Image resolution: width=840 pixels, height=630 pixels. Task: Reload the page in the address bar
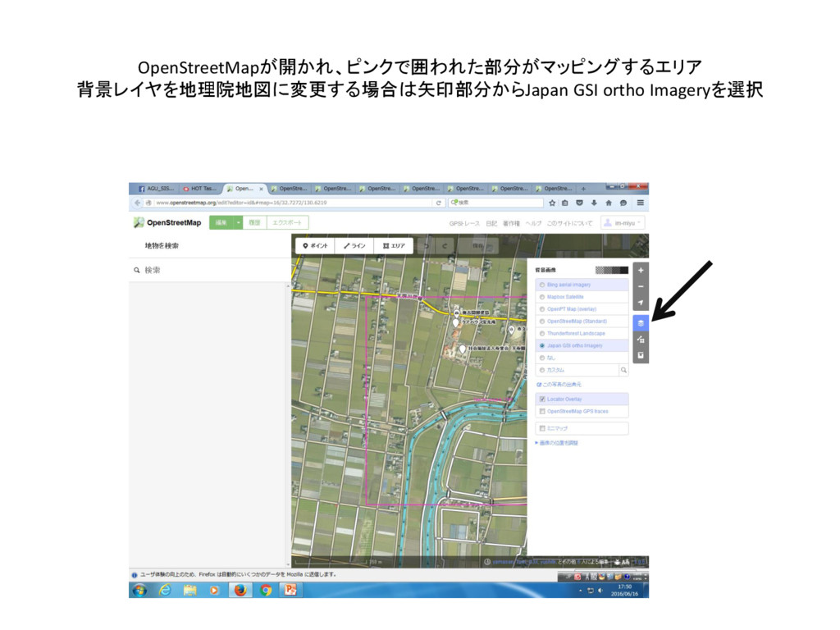click(438, 203)
